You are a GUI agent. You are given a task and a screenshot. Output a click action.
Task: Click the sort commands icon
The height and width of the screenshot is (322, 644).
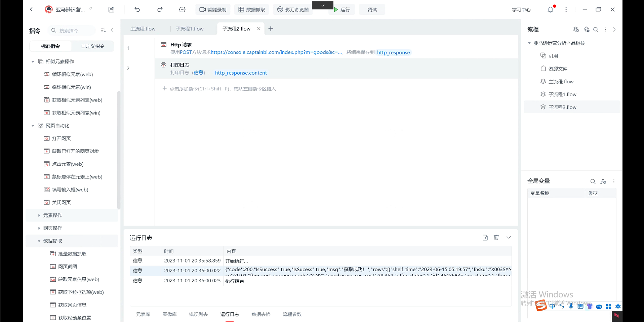(x=104, y=30)
